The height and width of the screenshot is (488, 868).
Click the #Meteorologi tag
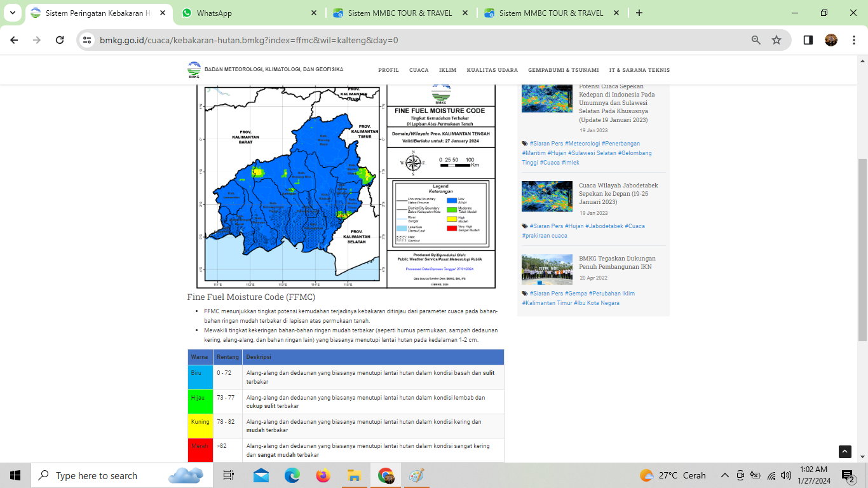pyautogui.click(x=581, y=144)
